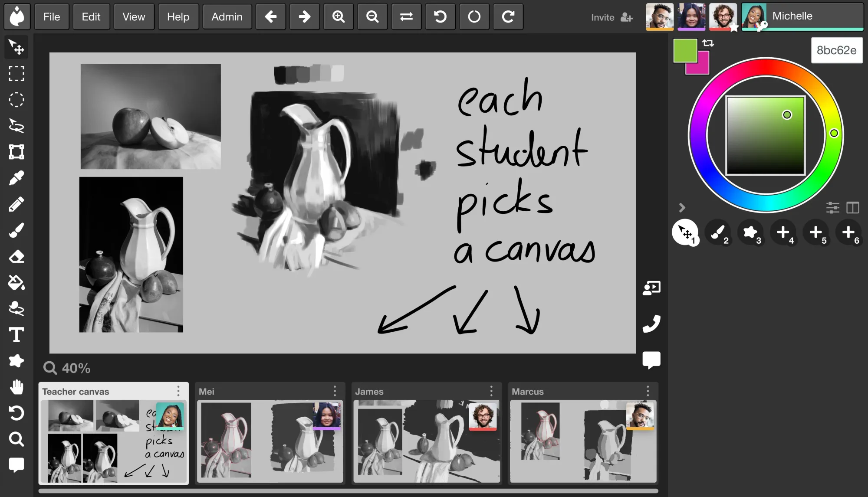Open the File menu
Image resolution: width=868 pixels, height=497 pixels.
click(52, 17)
